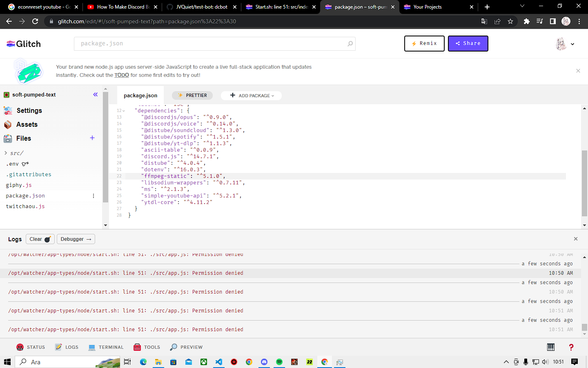Click the ytdl-core dependency line
588x368 pixels.
(x=177, y=202)
